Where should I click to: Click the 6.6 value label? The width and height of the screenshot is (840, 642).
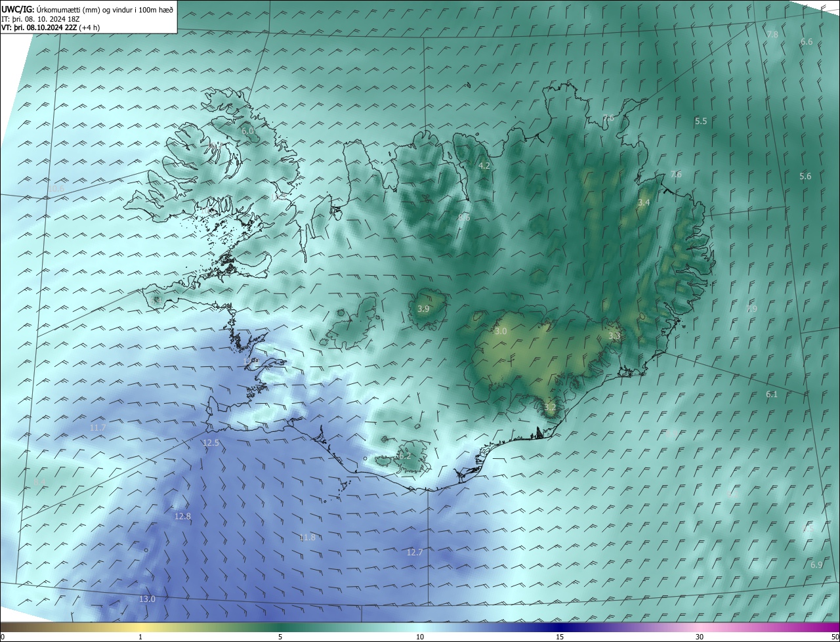pos(807,41)
